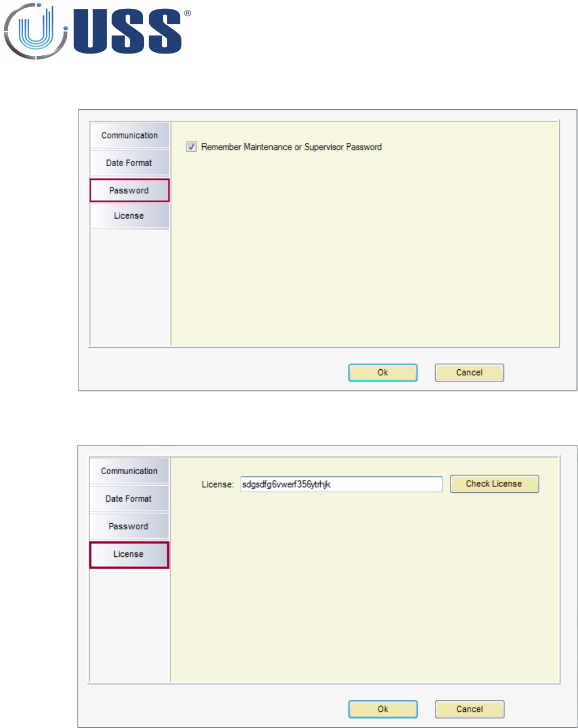Open Communication tab in lower dialog
This screenshot has height=728, width=578.
[129, 471]
